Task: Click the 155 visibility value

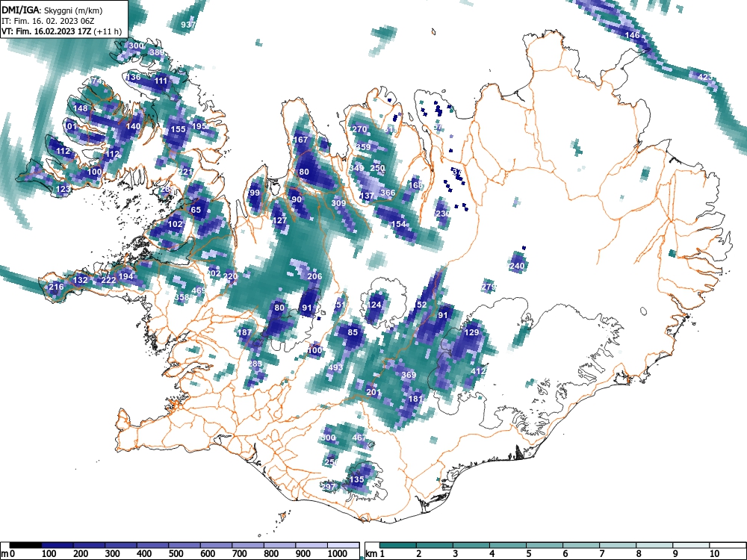Action: pyautogui.click(x=179, y=129)
